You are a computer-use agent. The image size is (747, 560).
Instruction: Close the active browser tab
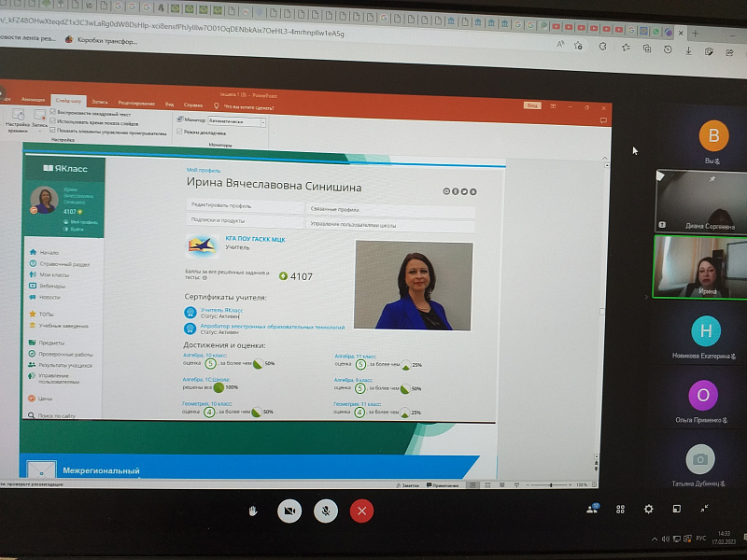tap(681, 33)
